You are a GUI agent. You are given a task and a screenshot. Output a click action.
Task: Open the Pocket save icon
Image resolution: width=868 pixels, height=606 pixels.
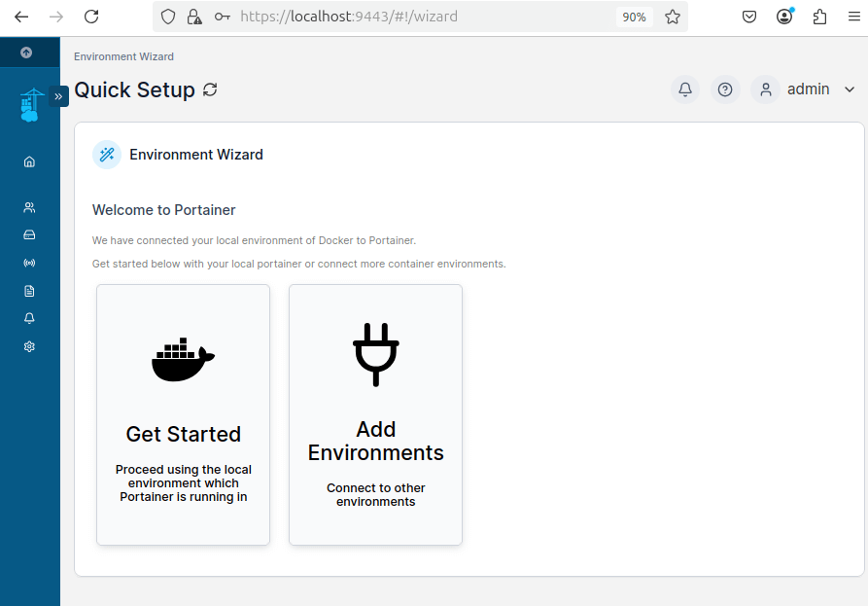pyautogui.click(x=749, y=17)
